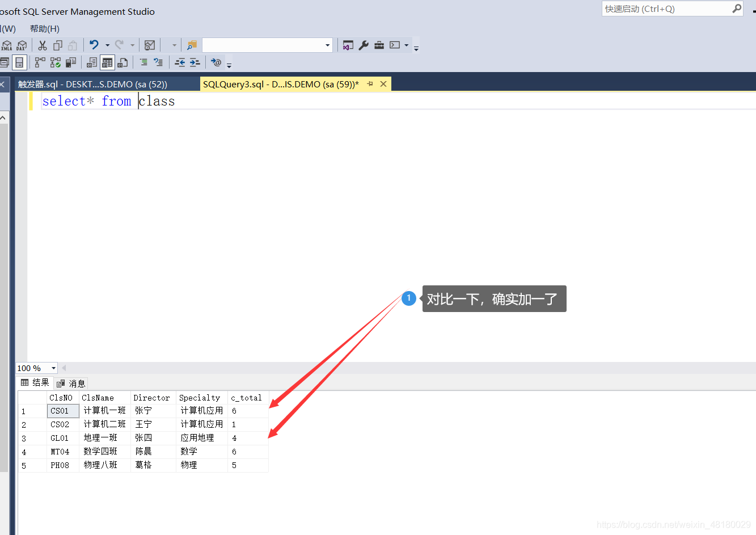The height and width of the screenshot is (535, 756).
Task: Click the ClsNO column header
Action: tap(62, 398)
